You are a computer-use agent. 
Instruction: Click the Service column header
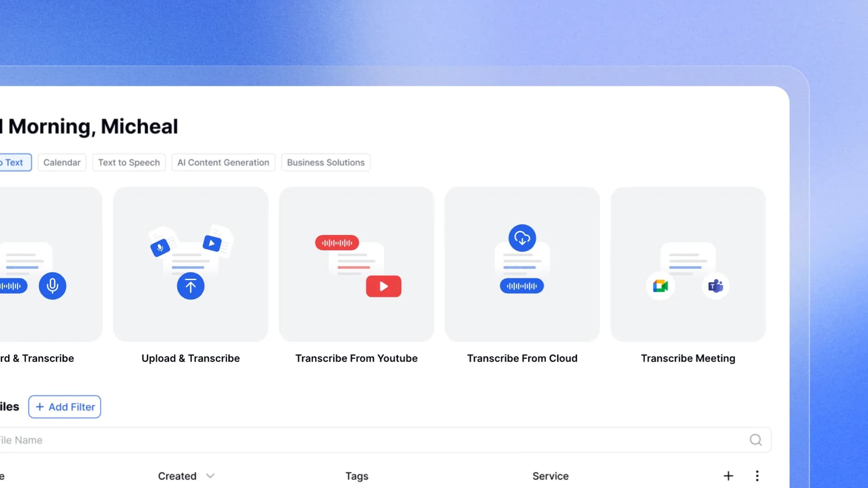click(x=550, y=476)
